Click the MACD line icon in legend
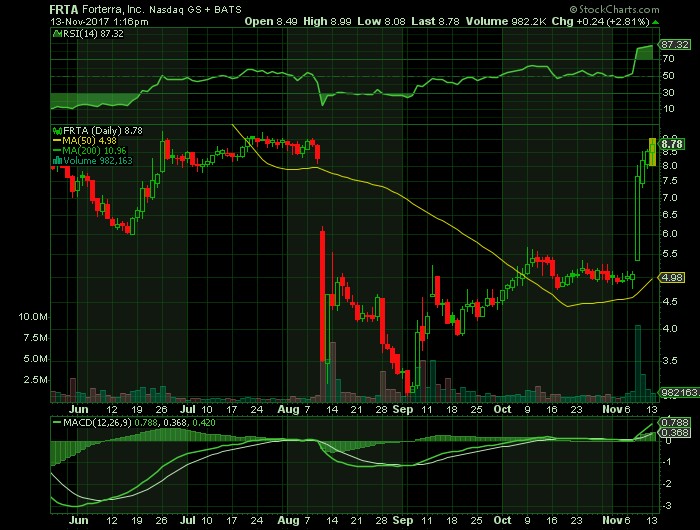Image resolution: width=700 pixels, height=530 pixels. tap(57, 422)
